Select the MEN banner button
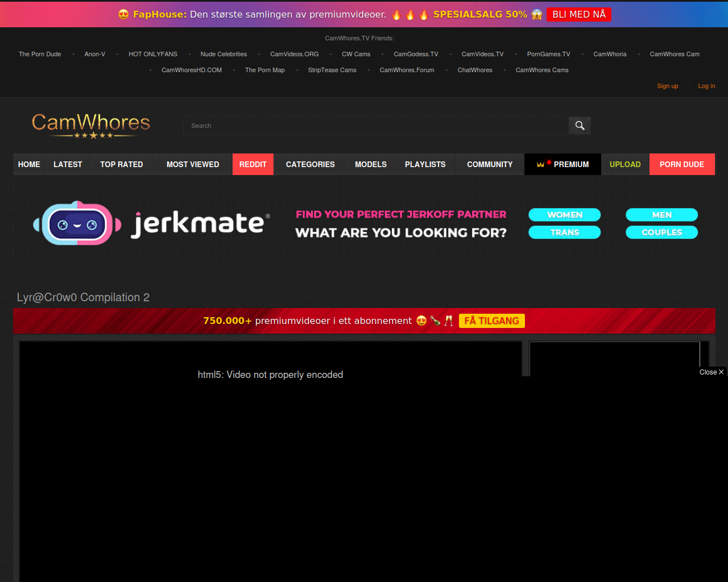 tap(662, 215)
